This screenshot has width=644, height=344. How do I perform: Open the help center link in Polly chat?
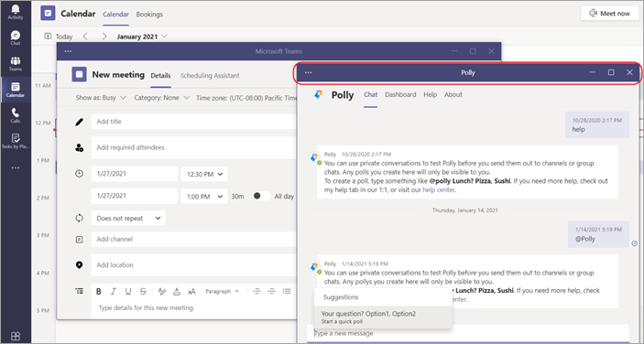point(439,189)
